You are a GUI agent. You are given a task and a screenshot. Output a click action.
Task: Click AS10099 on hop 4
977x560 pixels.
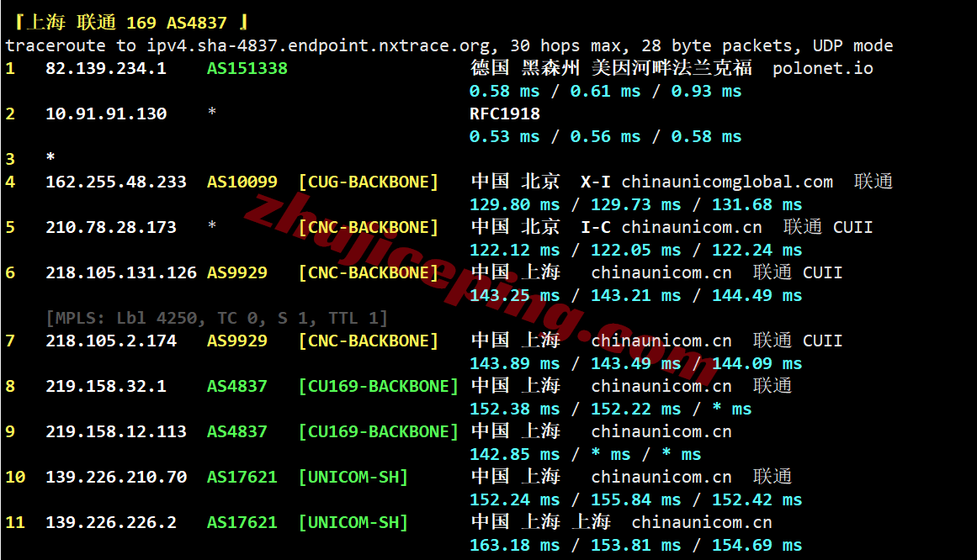[242, 182]
